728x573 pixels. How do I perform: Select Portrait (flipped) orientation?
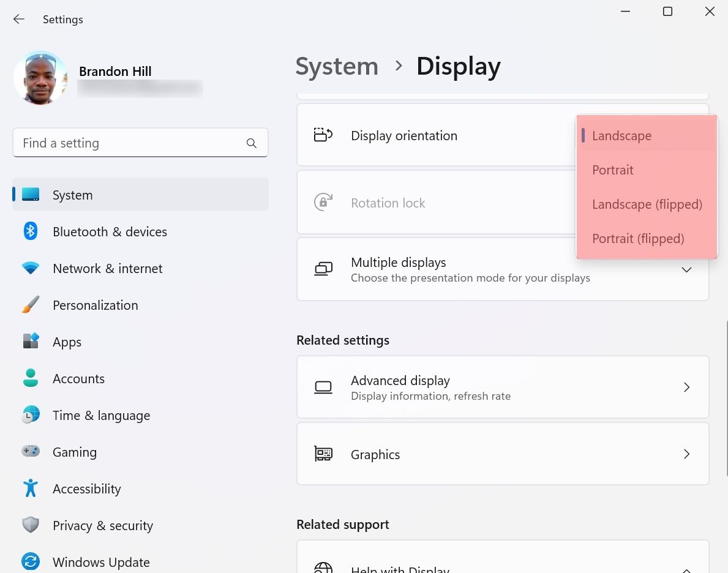638,238
